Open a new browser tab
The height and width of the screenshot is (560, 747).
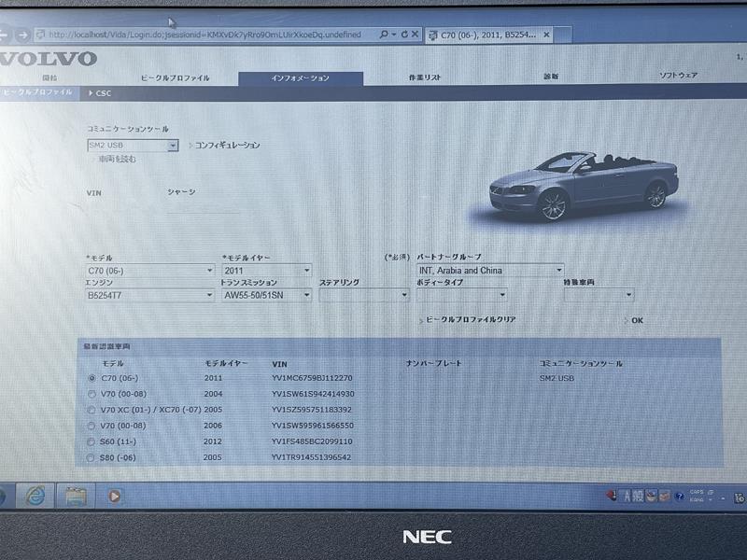tap(563, 35)
